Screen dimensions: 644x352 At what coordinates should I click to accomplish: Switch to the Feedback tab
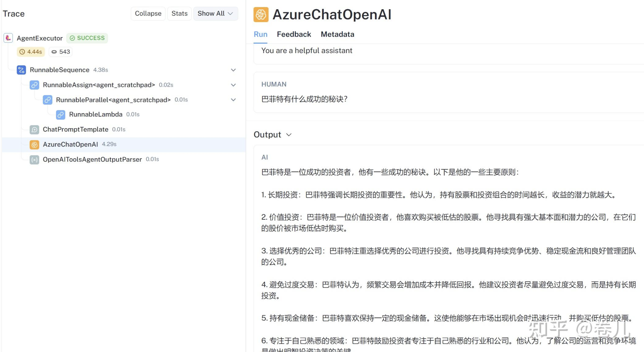tap(294, 34)
